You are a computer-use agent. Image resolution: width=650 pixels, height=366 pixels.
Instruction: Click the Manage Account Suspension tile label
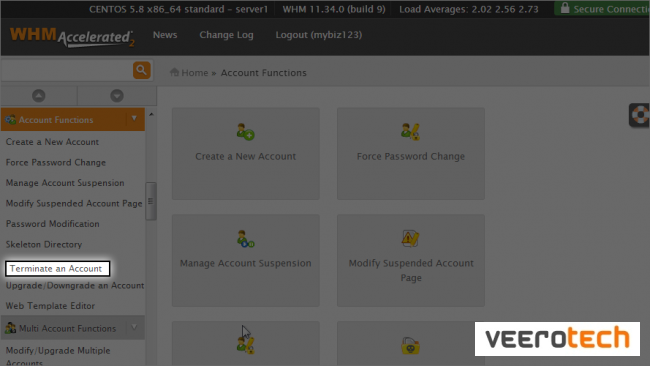coord(245,263)
